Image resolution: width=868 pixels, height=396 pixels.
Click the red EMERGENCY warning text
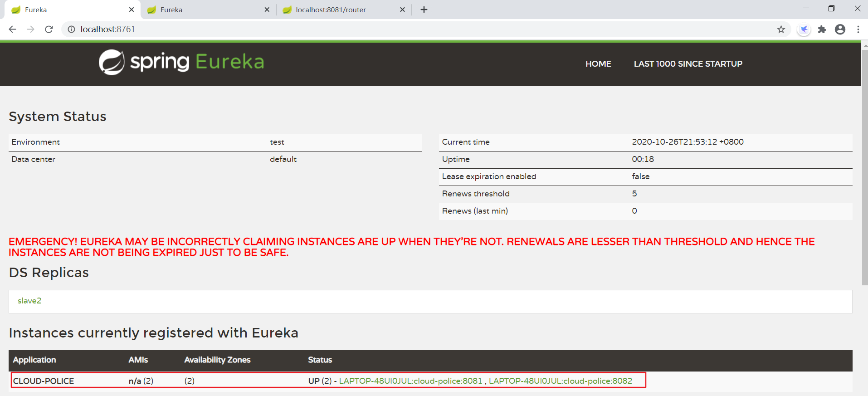click(411, 247)
